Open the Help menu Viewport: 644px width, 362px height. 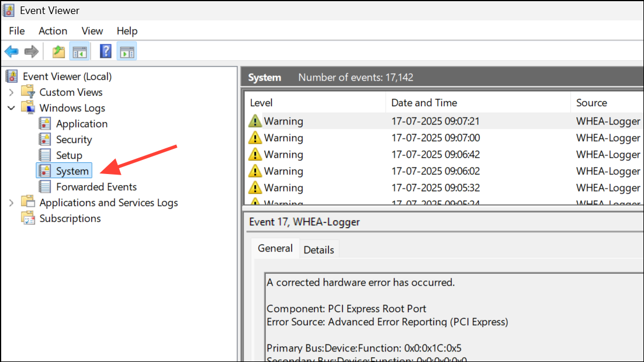pyautogui.click(x=127, y=31)
